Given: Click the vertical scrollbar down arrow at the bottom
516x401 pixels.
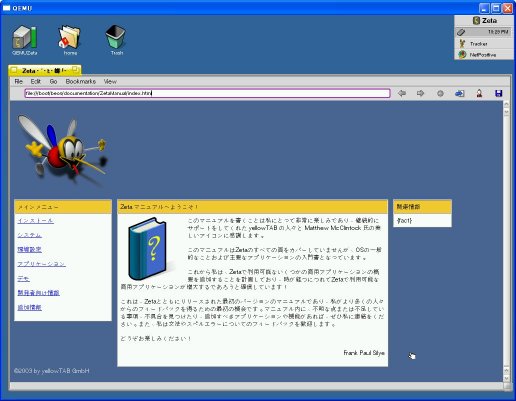Looking at the screenshot, I should (x=506, y=378).
